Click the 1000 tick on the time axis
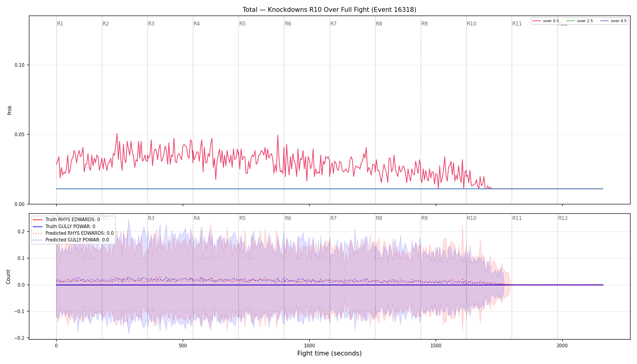 tap(309, 345)
